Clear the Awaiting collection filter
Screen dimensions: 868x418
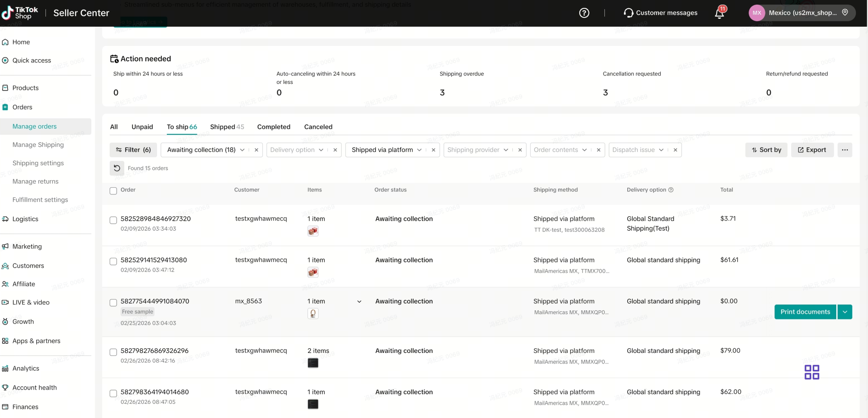click(x=257, y=150)
